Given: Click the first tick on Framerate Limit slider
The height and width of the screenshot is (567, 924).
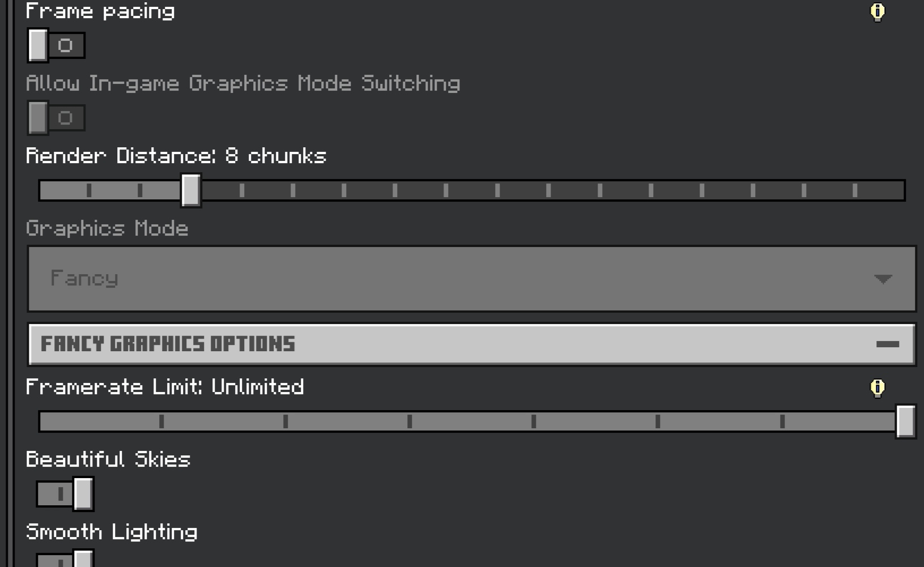Looking at the screenshot, I should coord(161,421).
